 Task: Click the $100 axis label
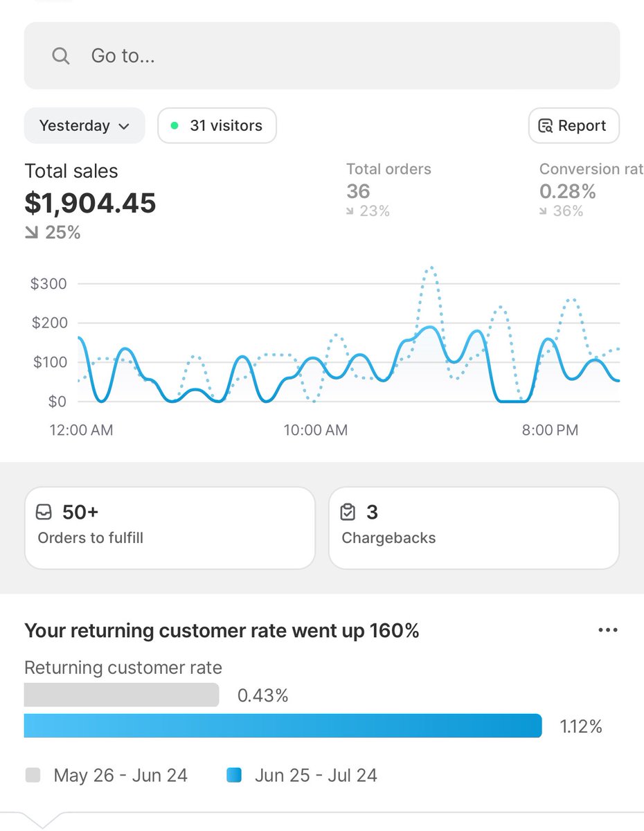[48, 362]
